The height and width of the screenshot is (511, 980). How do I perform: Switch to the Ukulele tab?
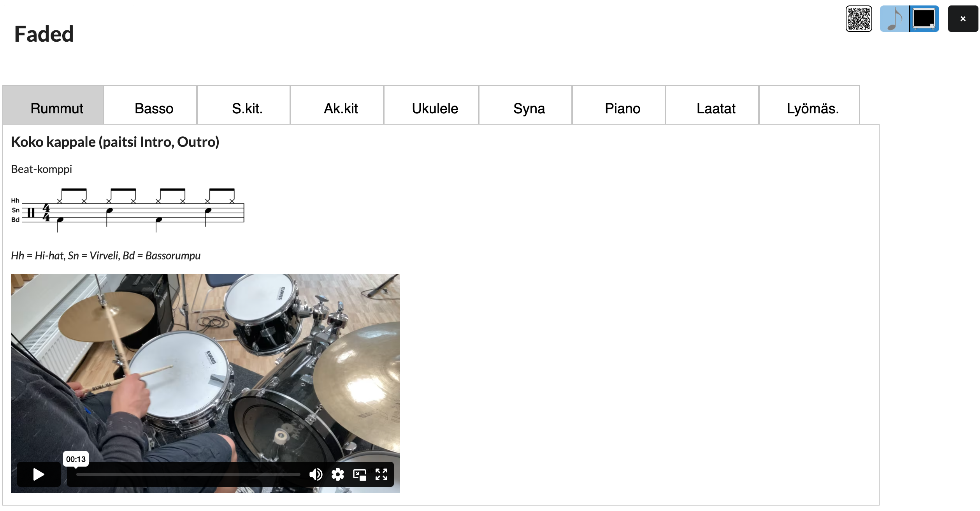click(435, 108)
